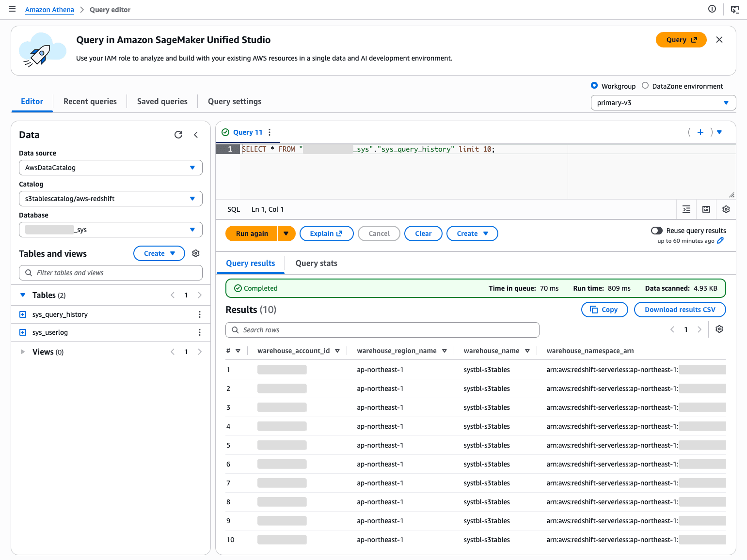747x560 pixels.
Task: Click the Clear button
Action: point(423,233)
